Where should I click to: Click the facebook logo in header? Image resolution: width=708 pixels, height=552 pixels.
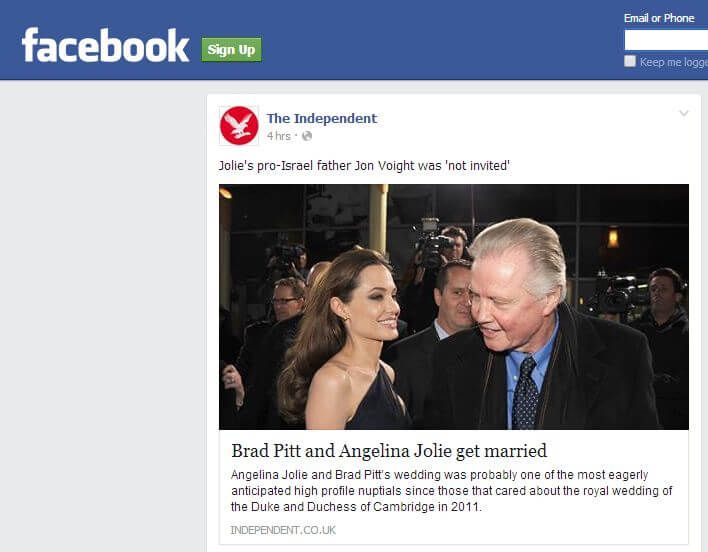point(105,45)
